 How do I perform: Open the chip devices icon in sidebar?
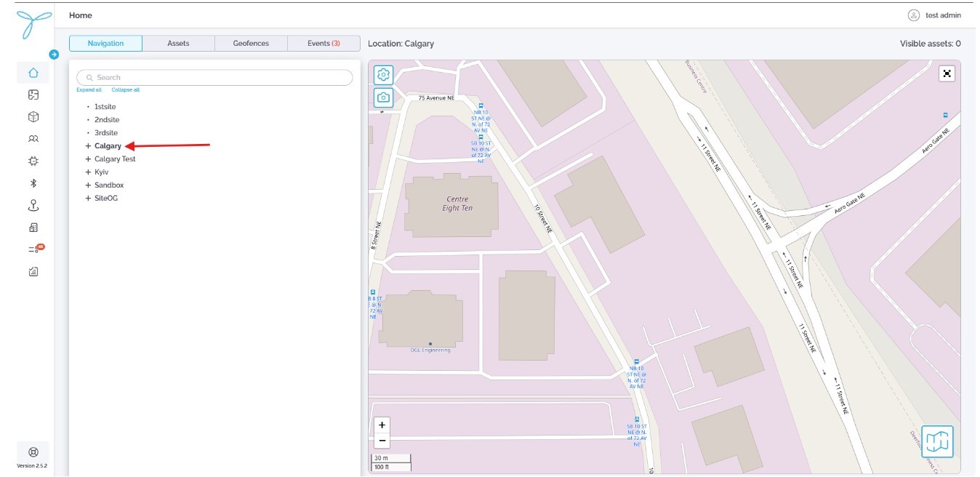33,161
